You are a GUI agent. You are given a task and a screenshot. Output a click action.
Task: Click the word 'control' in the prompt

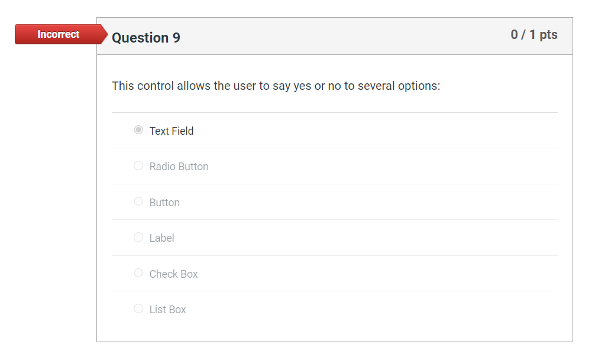(156, 86)
